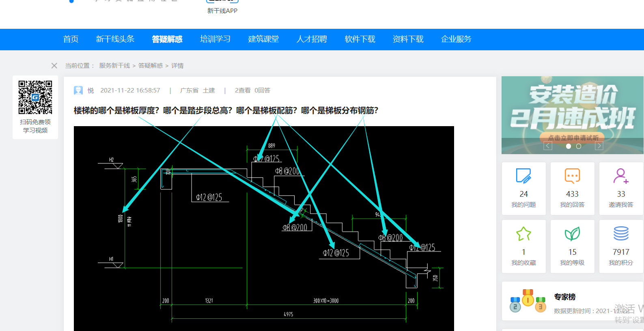Click the banner next arrow
Screen dimensions: 644x331
click(x=599, y=146)
